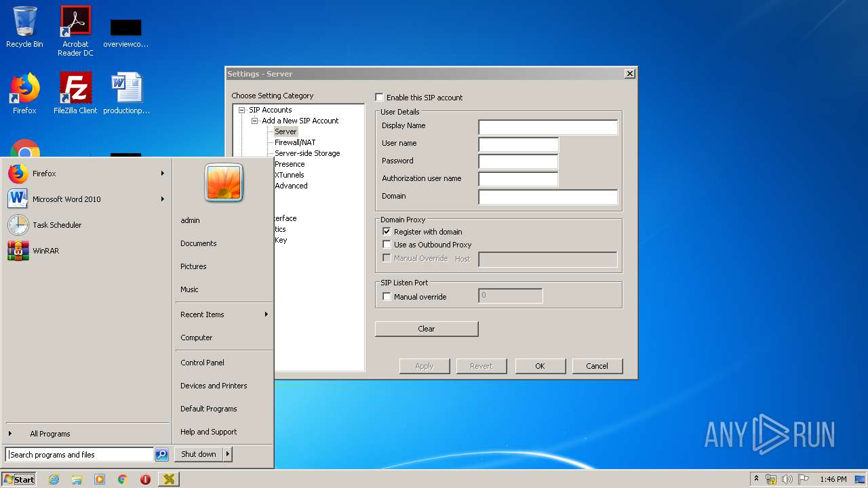868x488 pixels.
Task: Open Google Chrome from taskbar
Action: tap(123, 479)
